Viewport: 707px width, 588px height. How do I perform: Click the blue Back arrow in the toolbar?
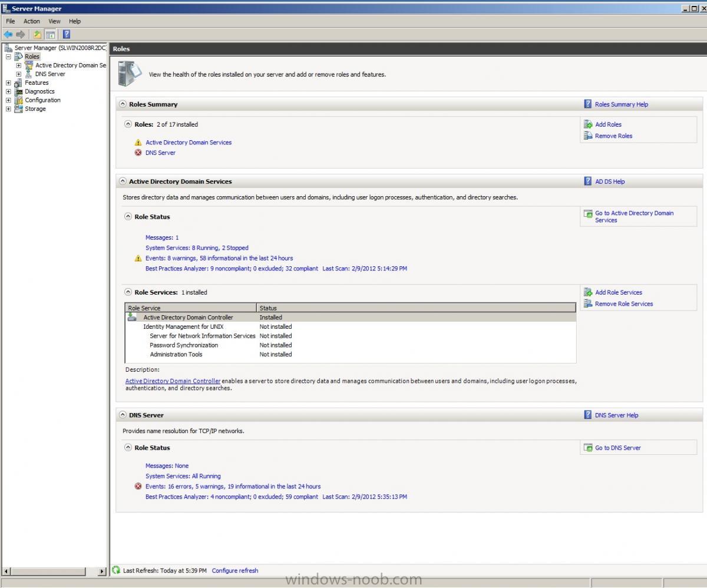pos(8,34)
